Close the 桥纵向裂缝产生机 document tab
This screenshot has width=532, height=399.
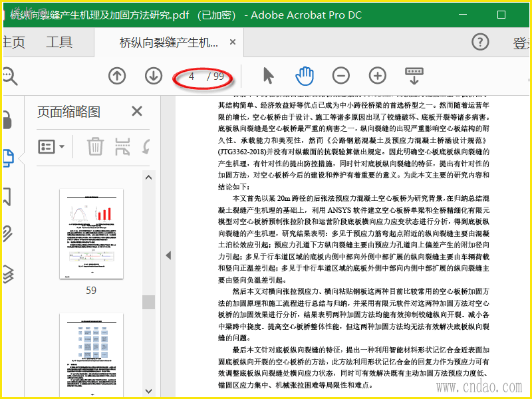click(x=233, y=42)
